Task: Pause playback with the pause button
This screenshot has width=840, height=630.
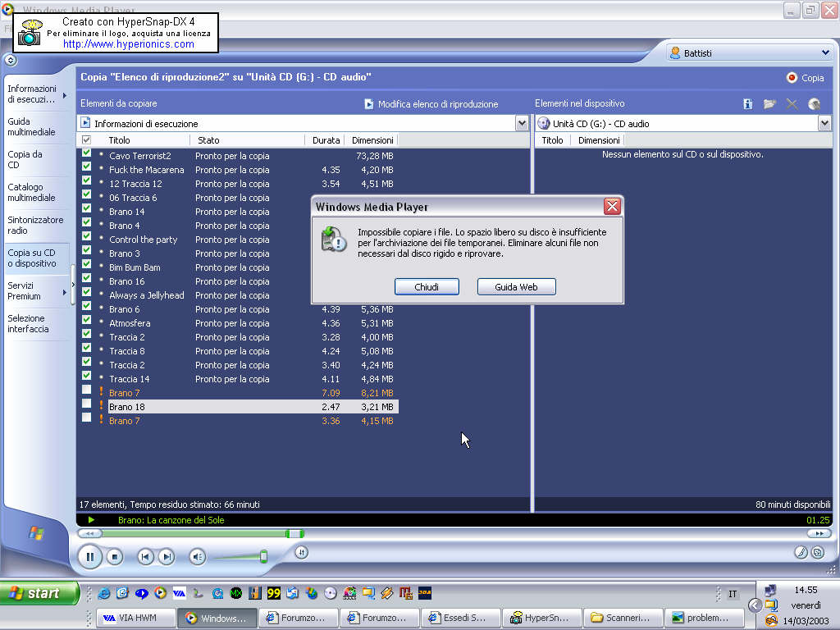Action: (x=90, y=557)
